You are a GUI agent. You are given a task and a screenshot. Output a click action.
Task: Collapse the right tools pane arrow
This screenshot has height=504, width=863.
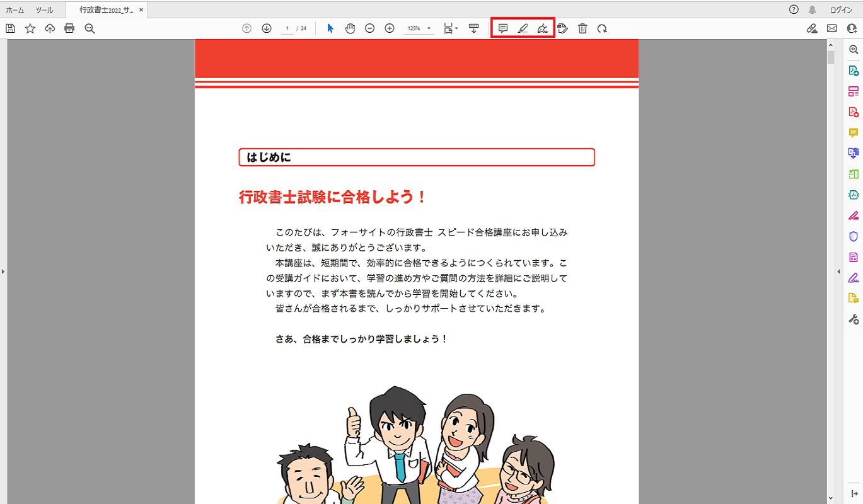[838, 272]
